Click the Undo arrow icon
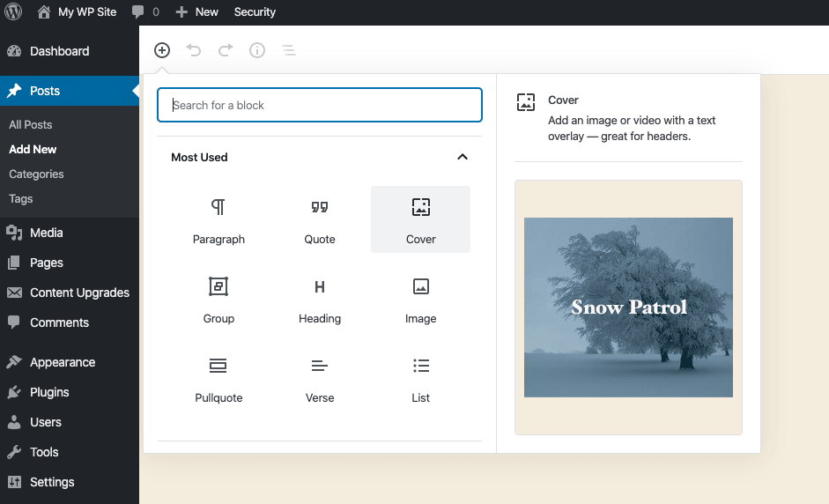 194,50
